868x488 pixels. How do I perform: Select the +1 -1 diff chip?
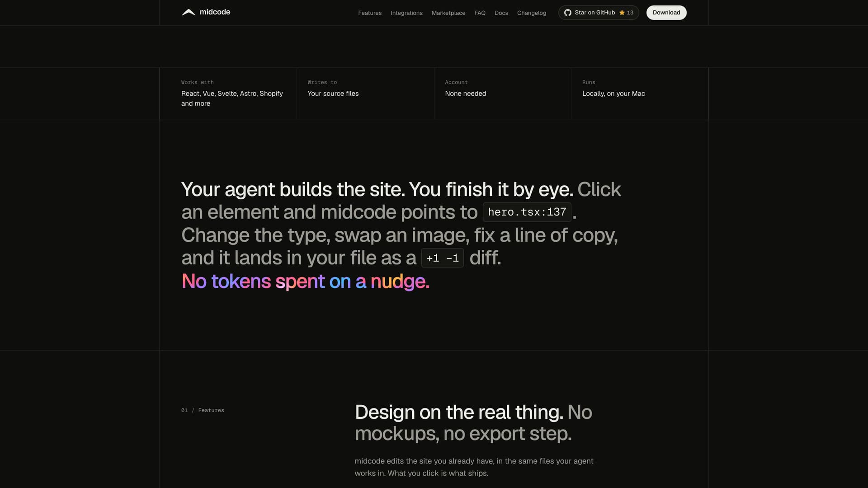click(x=443, y=258)
